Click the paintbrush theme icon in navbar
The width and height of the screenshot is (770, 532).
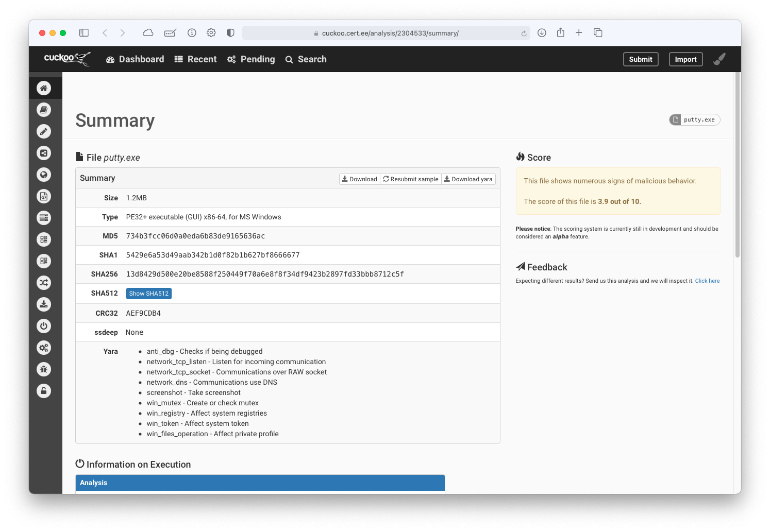(719, 59)
